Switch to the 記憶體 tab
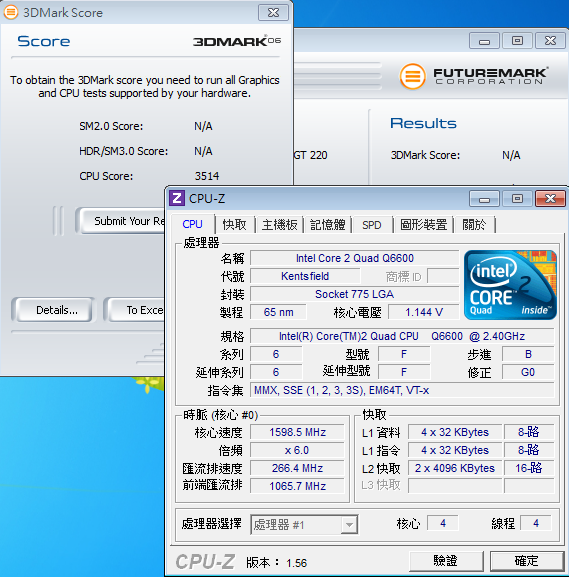 (328, 224)
